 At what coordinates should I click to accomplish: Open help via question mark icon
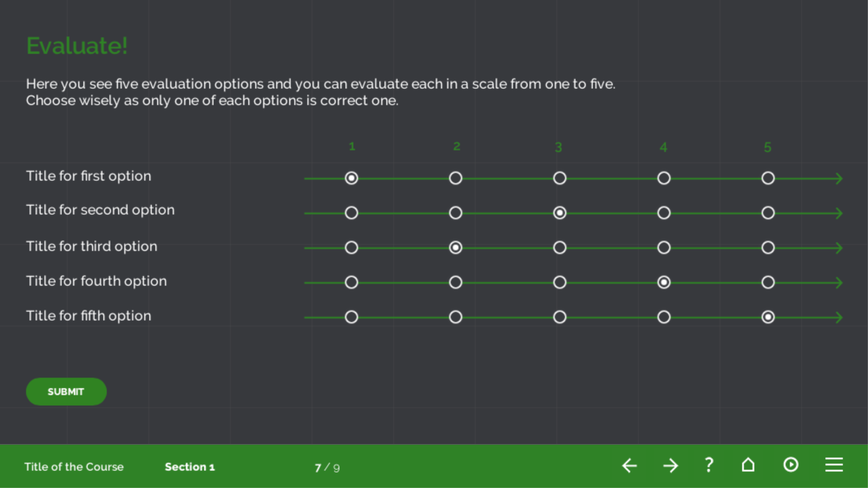(x=709, y=465)
